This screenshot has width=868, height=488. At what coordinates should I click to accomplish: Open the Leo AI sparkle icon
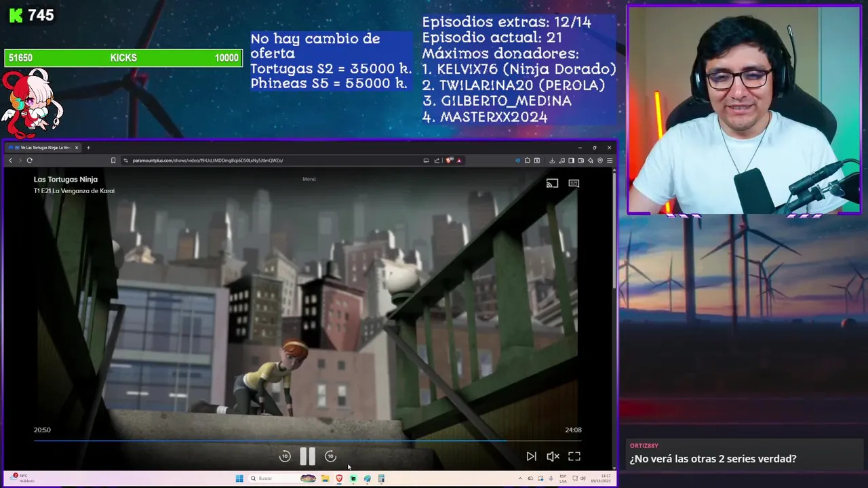[590, 161]
